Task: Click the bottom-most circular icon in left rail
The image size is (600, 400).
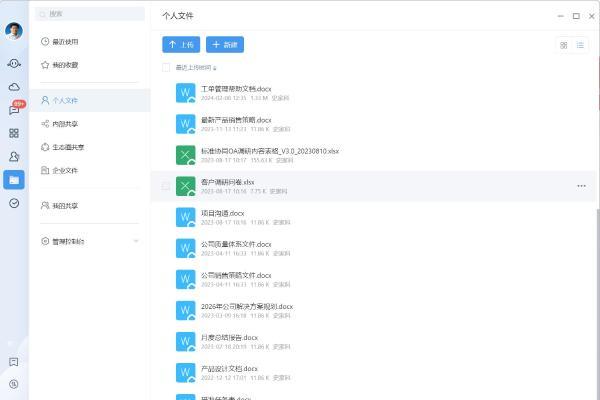Action: [14, 384]
